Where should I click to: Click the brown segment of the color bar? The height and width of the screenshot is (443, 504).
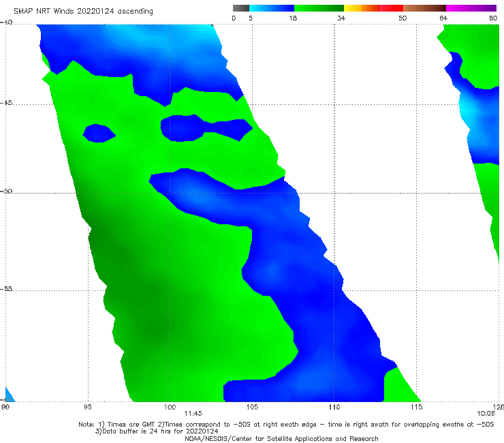[x=424, y=8]
